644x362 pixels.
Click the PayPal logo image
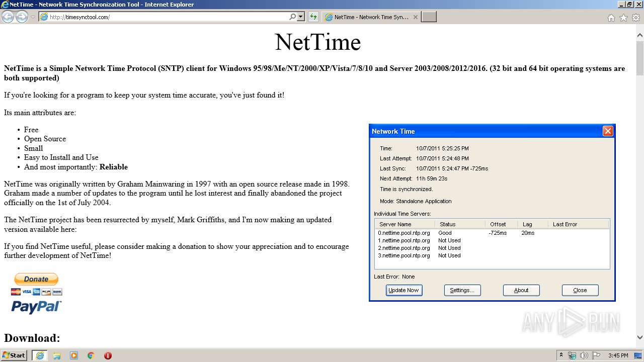click(x=36, y=307)
